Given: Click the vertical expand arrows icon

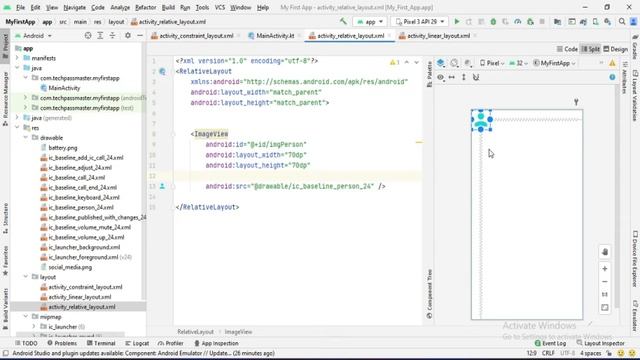Looking at the screenshot, I should tap(464, 77).
